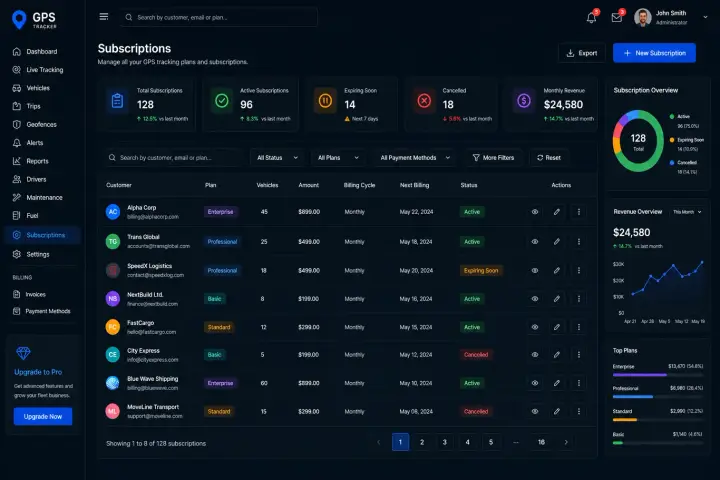
Task: Click the New Subscription button
Action: (654, 53)
